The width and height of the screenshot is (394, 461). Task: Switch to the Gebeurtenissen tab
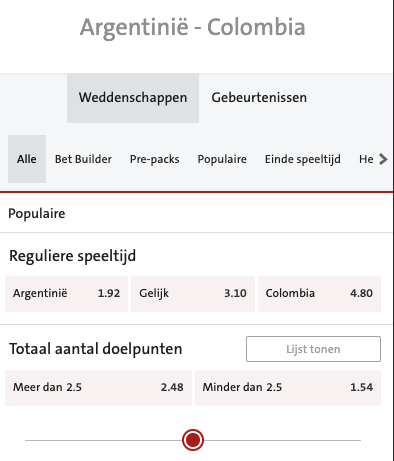[x=259, y=98]
